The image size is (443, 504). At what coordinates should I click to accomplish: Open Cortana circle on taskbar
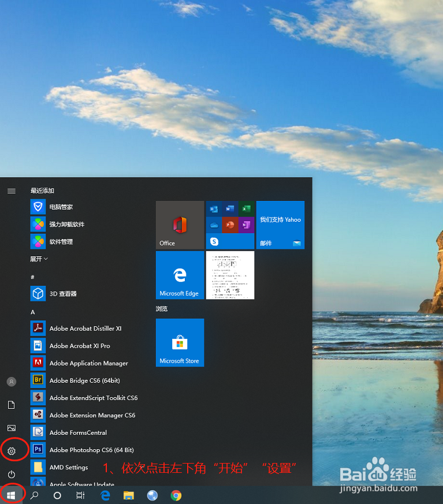[x=57, y=495]
